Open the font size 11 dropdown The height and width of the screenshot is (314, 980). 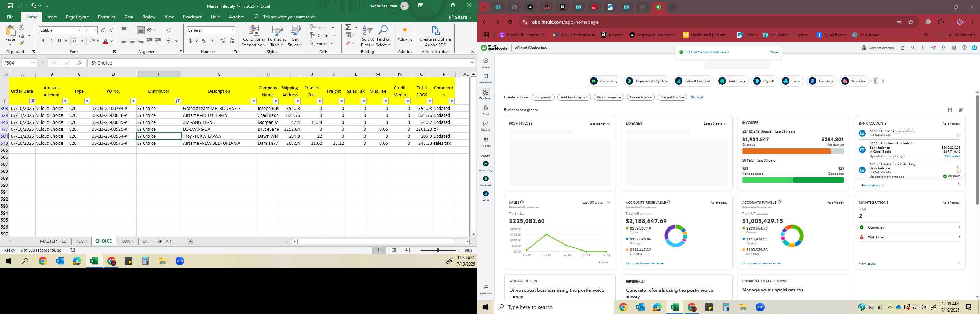(95, 30)
